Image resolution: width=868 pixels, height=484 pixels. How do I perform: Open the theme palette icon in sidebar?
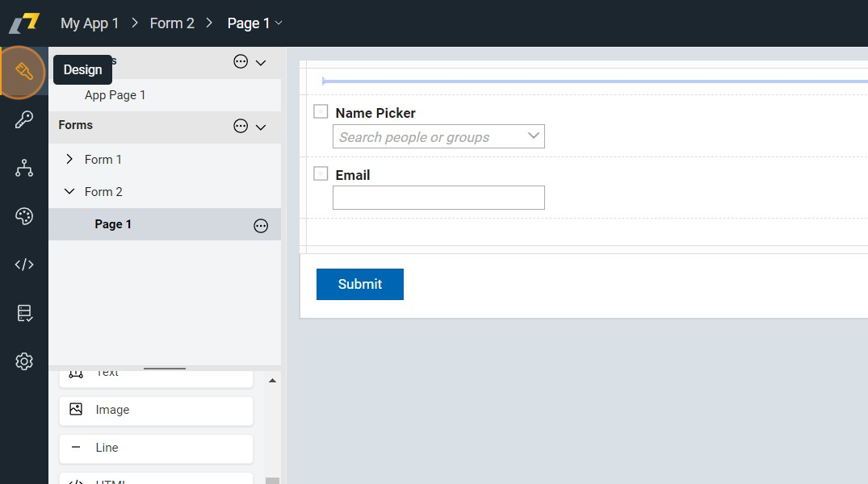24,216
